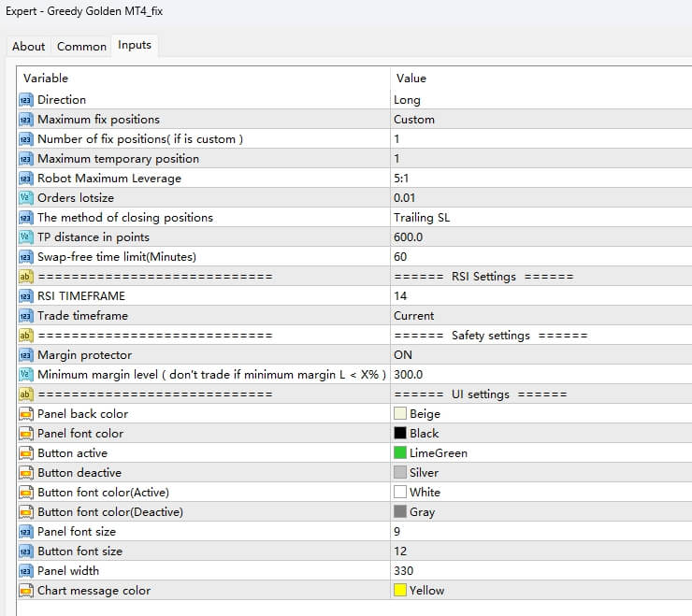Select the 'Safety settings' separator value
This screenshot has height=616, width=692.
pos(491,336)
